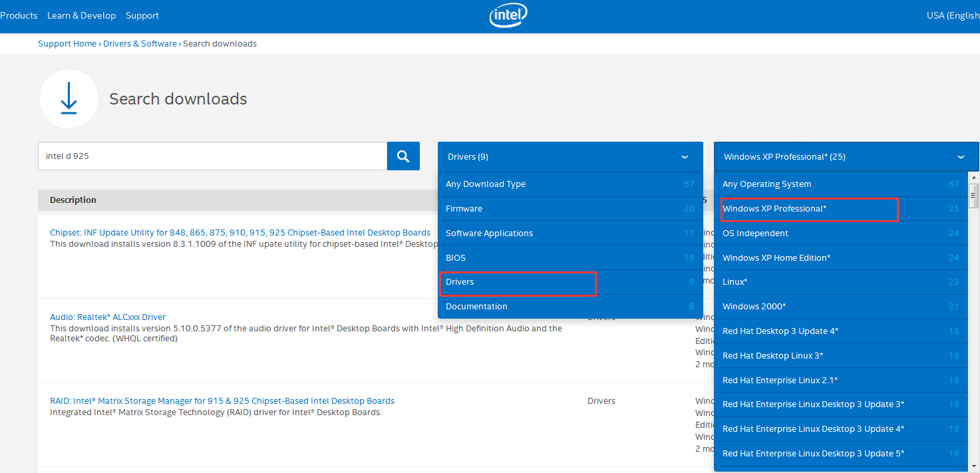Select Red Hat Desktop 3 Update 4*
The image size is (980, 473).
(x=841, y=331)
